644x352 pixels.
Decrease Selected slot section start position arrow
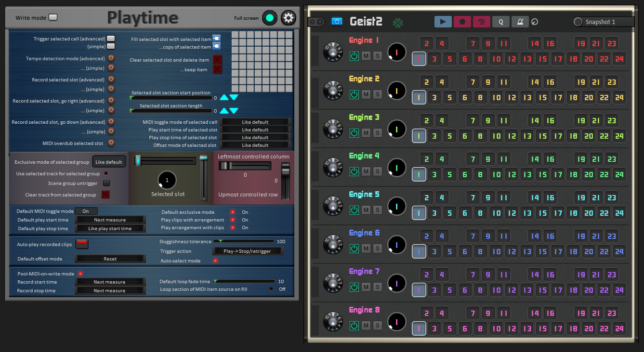click(234, 97)
